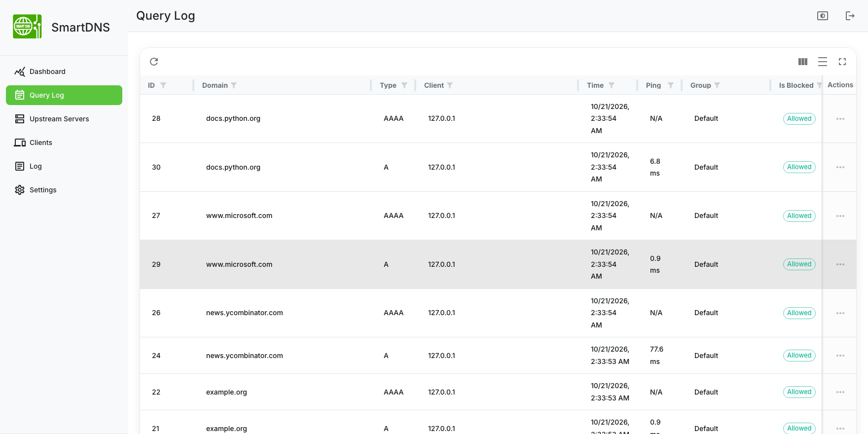Click Allowed badge for row 22
The width and height of the screenshot is (868, 434).
coord(799,392)
